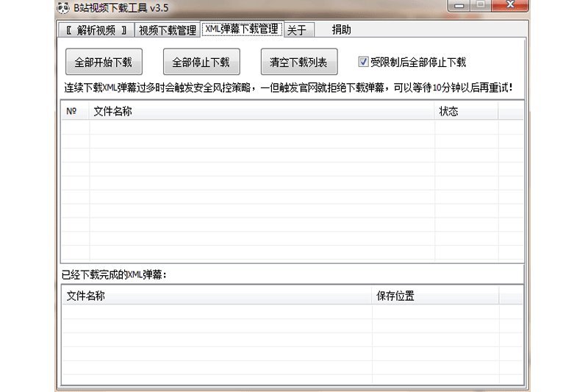
Task: Close the B站视频下载工具 window
Action: click(510, 5)
